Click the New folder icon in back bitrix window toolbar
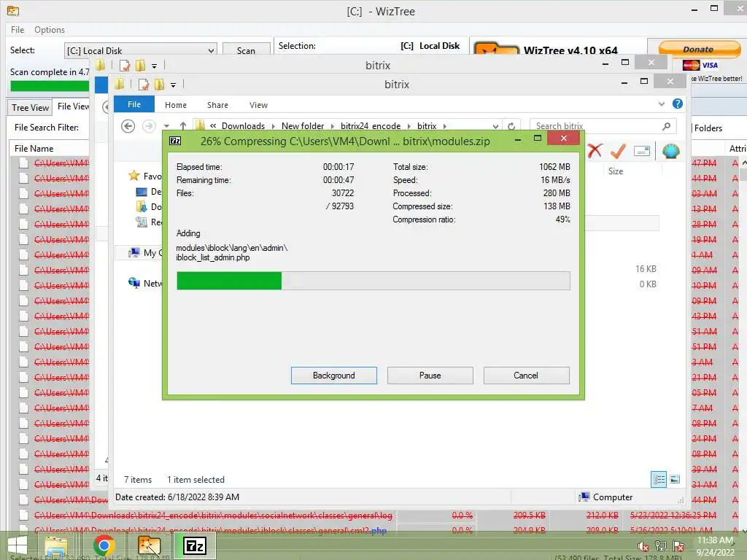 140,65
